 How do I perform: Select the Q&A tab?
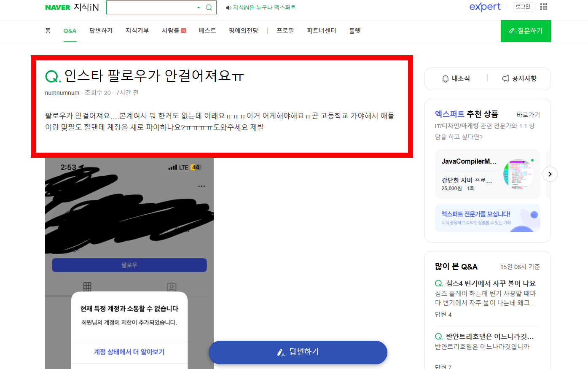70,31
